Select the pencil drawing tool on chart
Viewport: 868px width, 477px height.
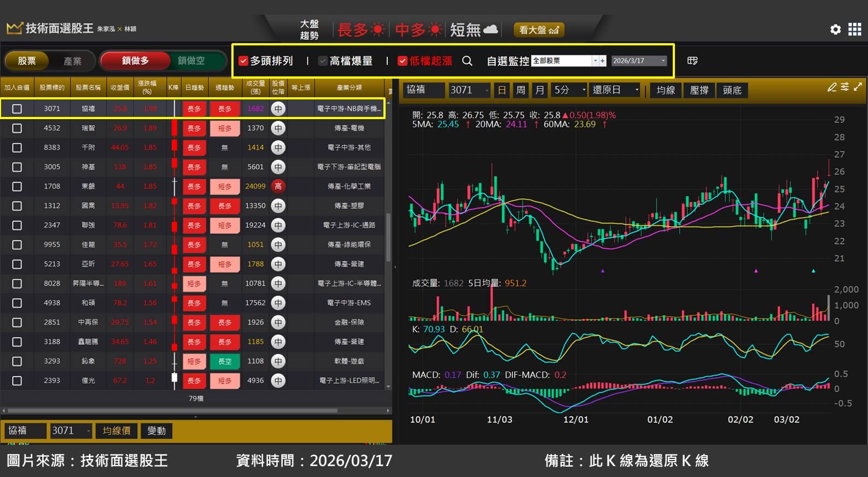[832, 87]
